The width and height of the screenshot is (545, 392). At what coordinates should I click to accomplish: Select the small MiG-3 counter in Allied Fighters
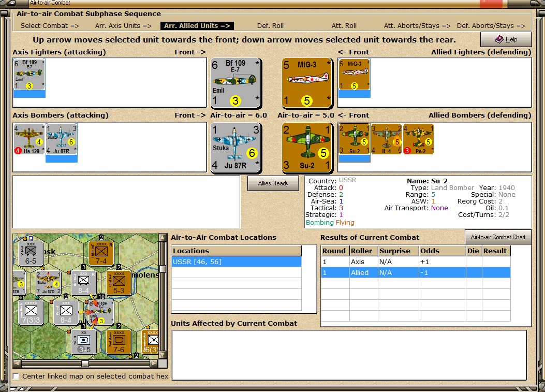pyautogui.click(x=354, y=75)
